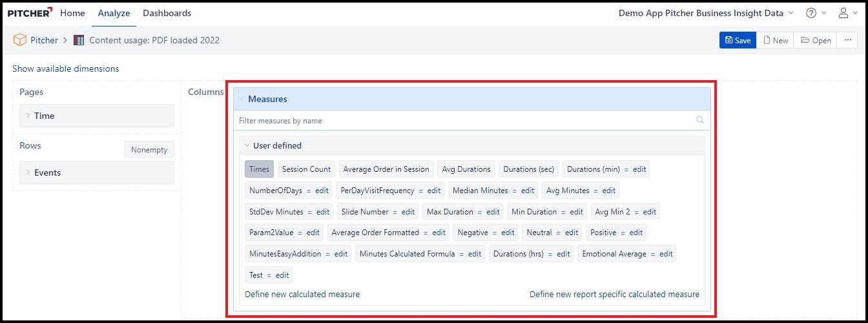The image size is (868, 323).
Task: Toggle the Times measure selection
Action: point(259,169)
